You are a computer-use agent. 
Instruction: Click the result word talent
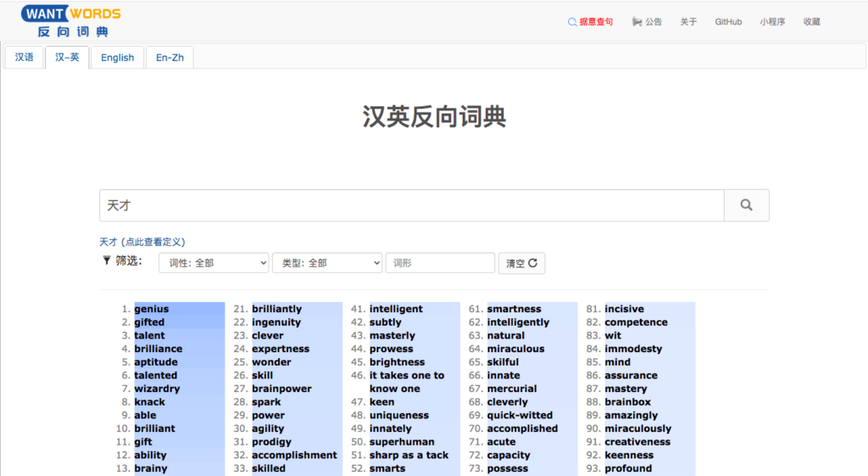pyautogui.click(x=149, y=335)
